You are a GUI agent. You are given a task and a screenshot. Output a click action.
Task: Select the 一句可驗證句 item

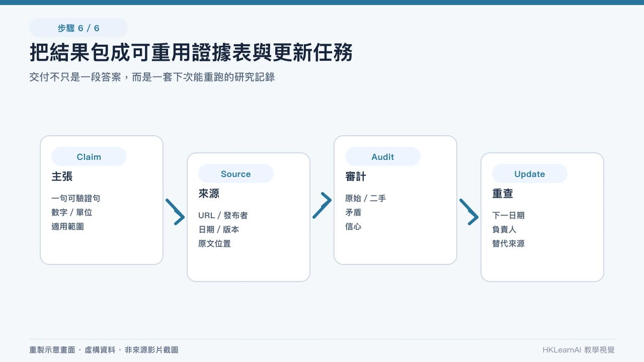coord(76,198)
